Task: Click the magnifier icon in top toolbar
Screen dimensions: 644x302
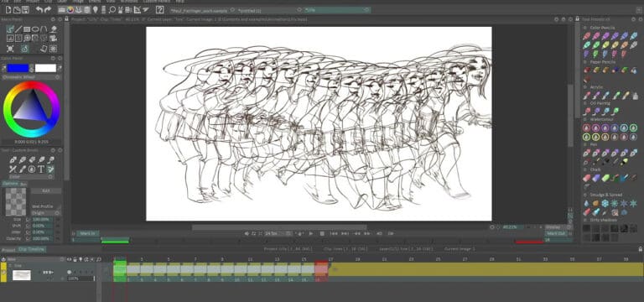Action: tap(112, 9)
